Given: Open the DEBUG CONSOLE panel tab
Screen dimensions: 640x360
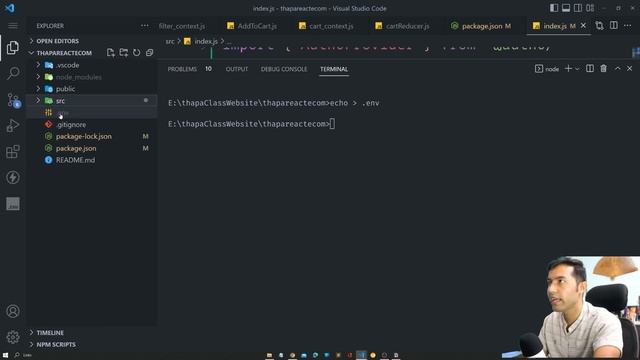Looking at the screenshot, I should click(284, 69).
